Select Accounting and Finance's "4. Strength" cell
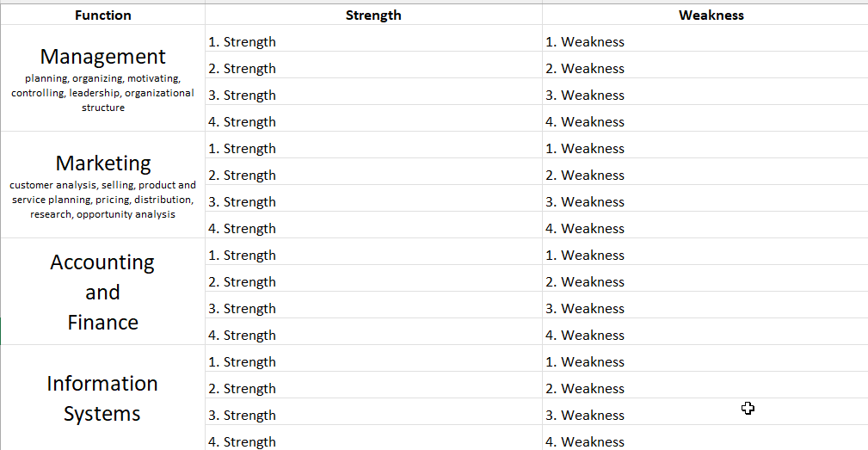 click(x=373, y=335)
